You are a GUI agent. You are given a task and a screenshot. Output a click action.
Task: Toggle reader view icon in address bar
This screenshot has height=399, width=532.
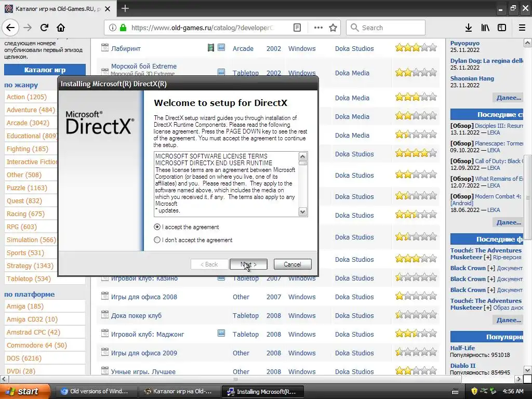297,28
